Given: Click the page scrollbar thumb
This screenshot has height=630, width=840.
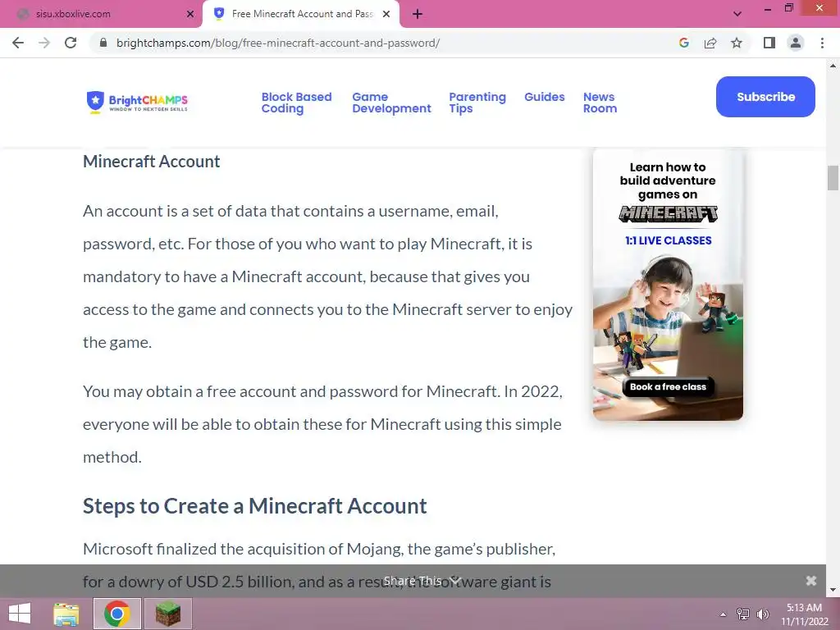Looking at the screenshot, I should 833,178.
